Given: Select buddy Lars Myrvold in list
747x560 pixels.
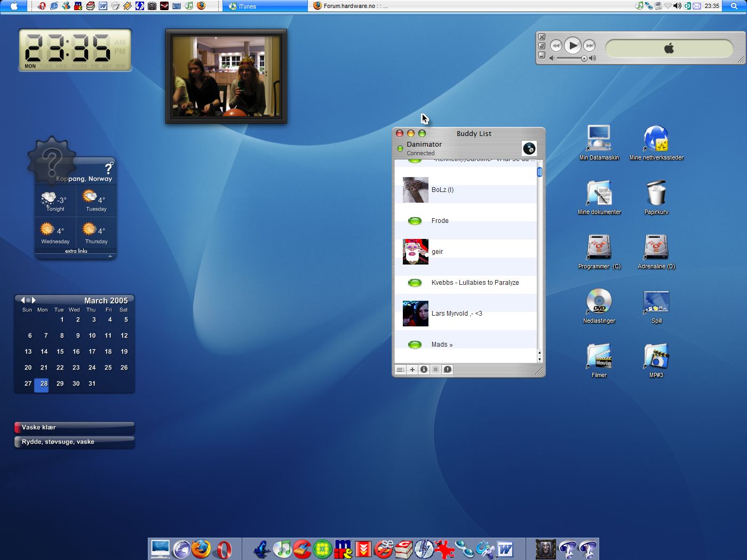Looking at the screenshot, I should pyautogui.click(x=466, y=314).
